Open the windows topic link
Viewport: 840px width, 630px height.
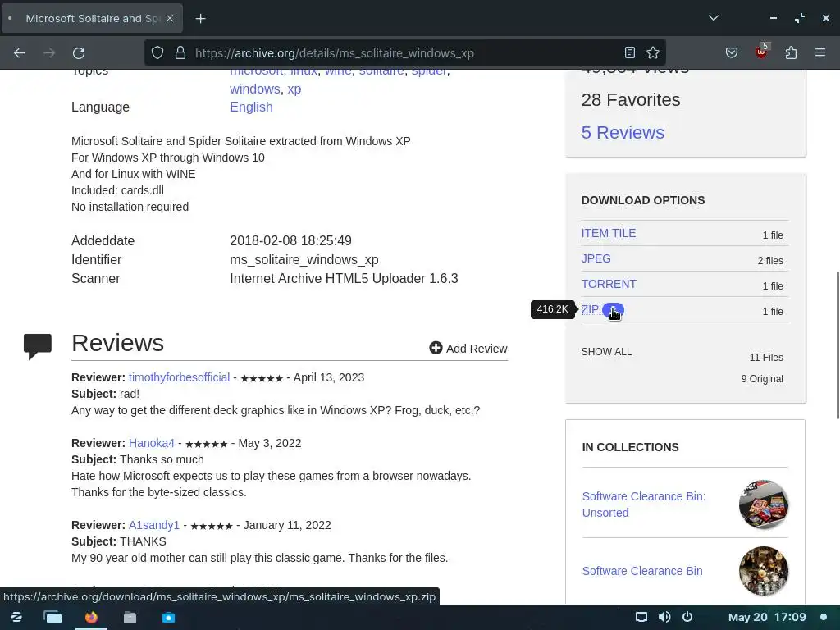click(x=255, y=89)
